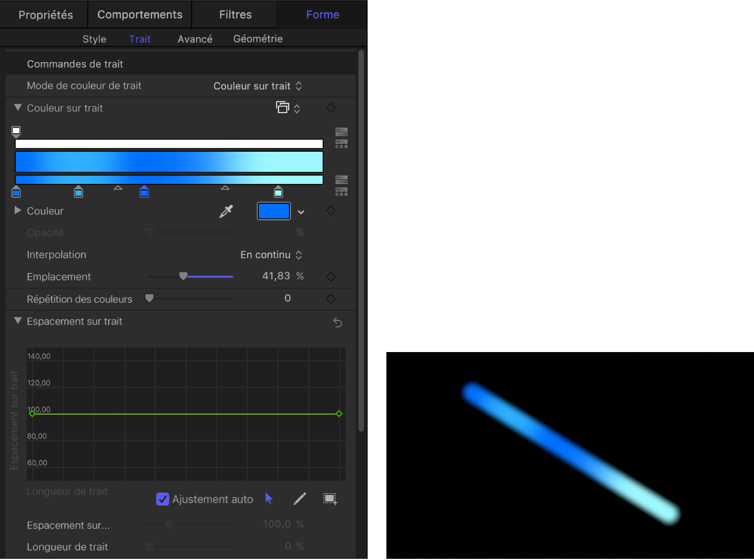Click the large blue gradient bar
The image size is (754, 560).
pyautogui.click(x=169, y=162)
